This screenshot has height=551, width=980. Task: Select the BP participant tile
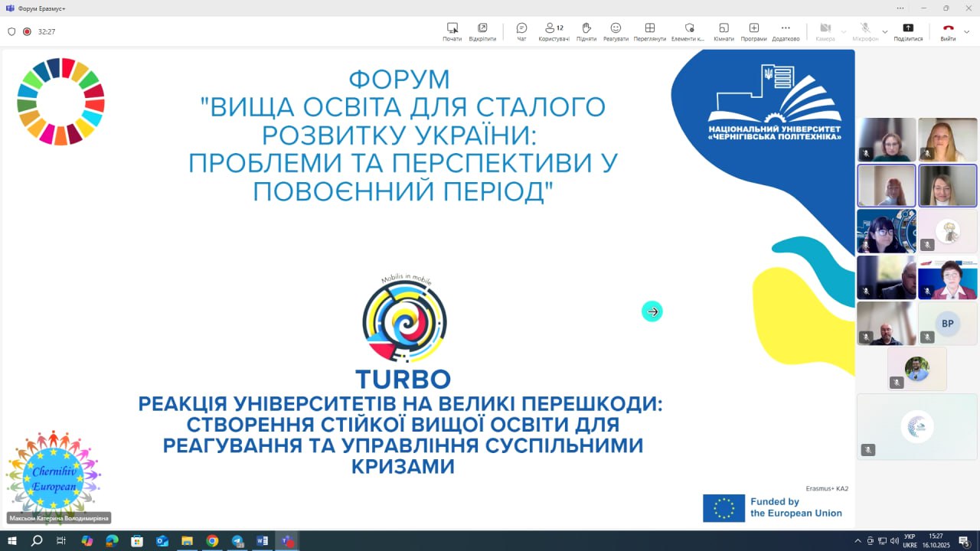click(948, 323)
